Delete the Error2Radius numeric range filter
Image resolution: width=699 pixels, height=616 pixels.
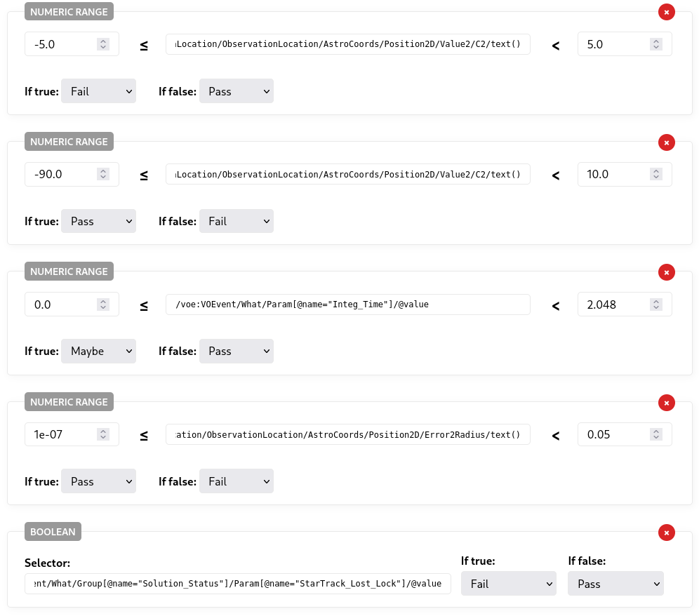point(666,403)
